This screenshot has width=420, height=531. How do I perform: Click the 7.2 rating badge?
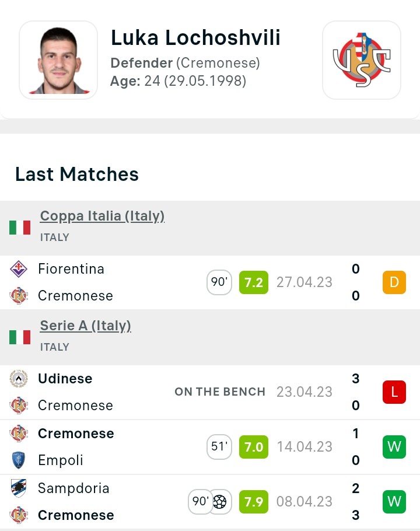[254, 283]
